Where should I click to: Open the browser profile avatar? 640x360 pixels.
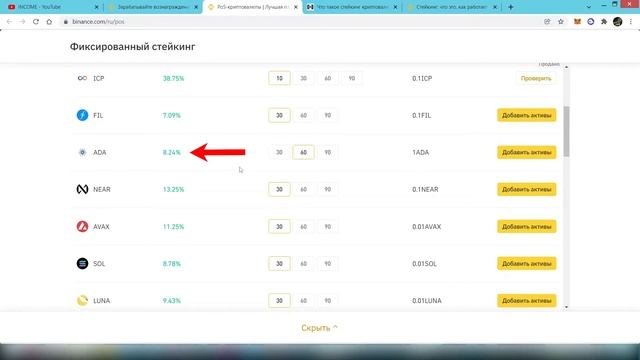(618, 22)
